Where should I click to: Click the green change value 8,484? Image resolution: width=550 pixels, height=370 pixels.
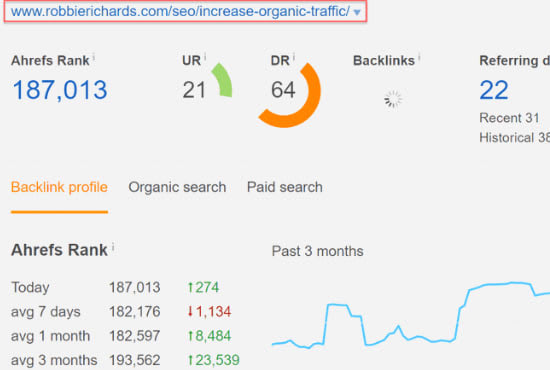click(x=209, y=336)
